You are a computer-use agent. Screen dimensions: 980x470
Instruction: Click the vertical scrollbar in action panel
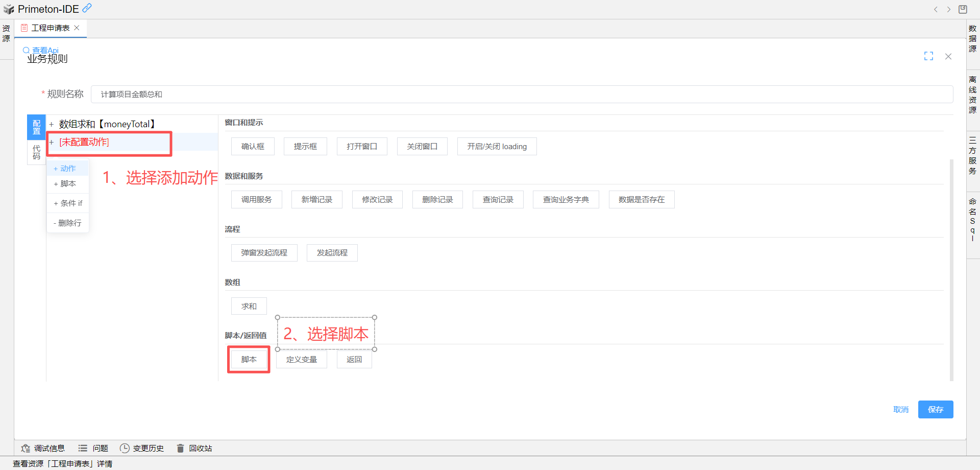[x=951, y=270]
